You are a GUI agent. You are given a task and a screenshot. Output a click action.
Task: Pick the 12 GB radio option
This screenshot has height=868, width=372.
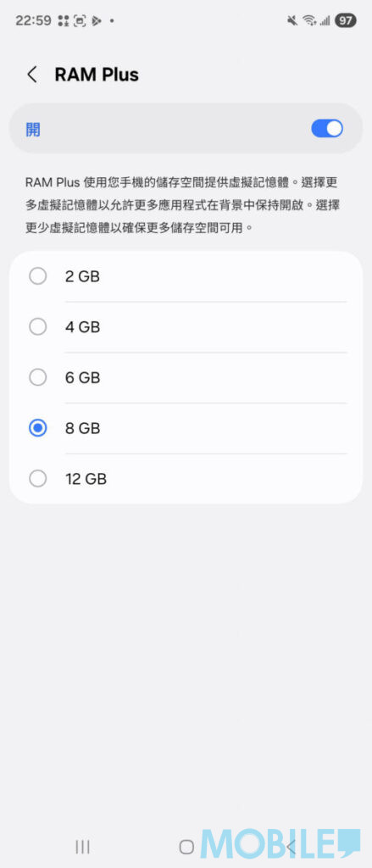click(37, 478)
